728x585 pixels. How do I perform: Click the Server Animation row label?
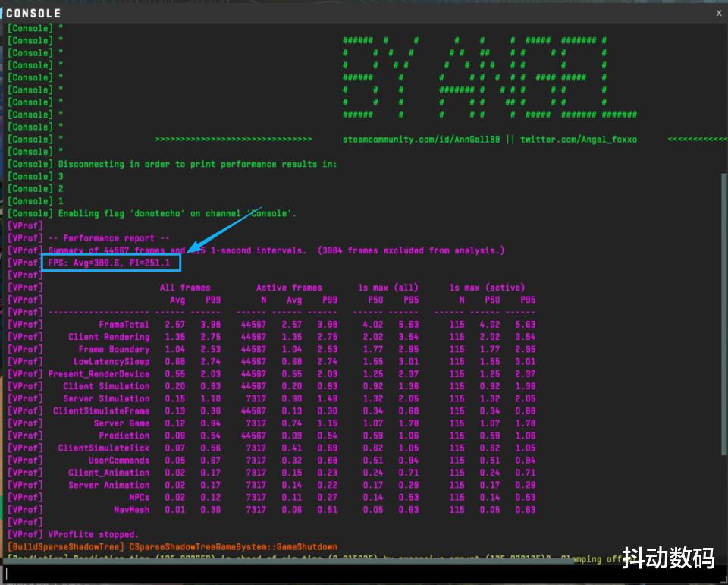pos(109,485)
